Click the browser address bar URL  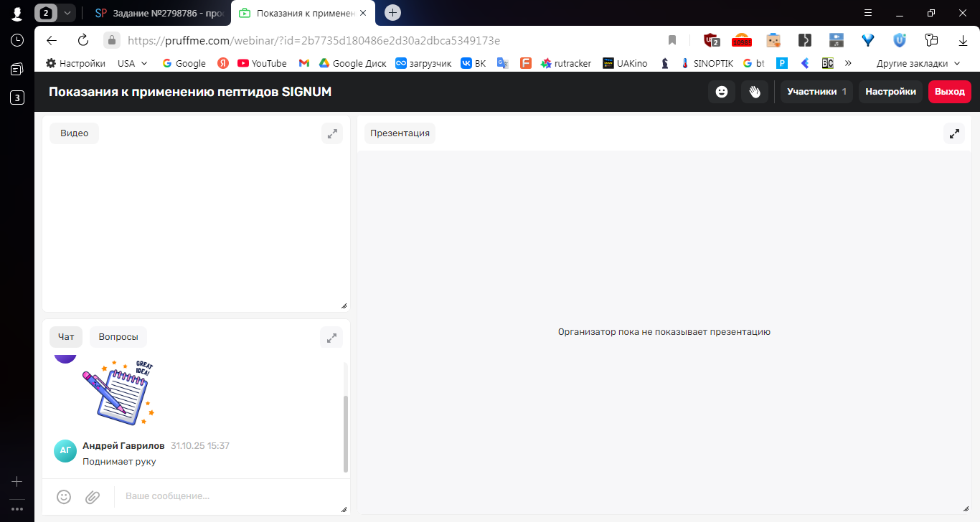[314, 40]
